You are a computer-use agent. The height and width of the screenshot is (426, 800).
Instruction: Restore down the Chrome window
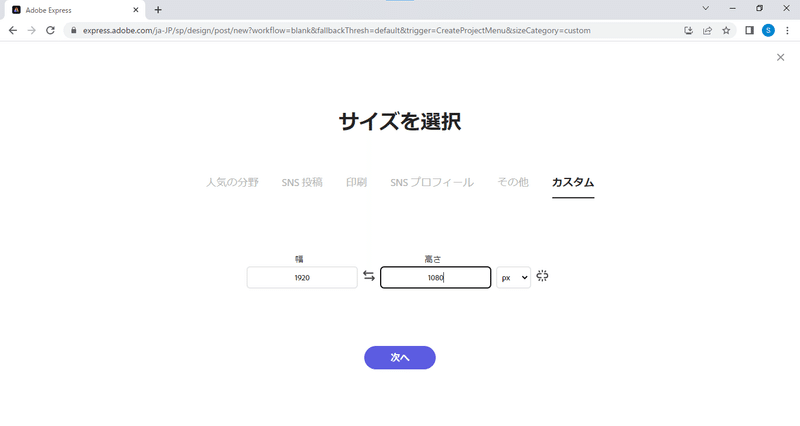[x=759, y=8]
